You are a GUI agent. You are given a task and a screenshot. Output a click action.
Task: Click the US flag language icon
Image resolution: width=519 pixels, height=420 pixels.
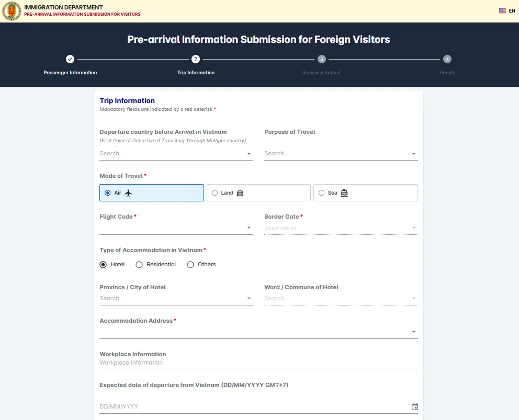(x=502, y=11)
